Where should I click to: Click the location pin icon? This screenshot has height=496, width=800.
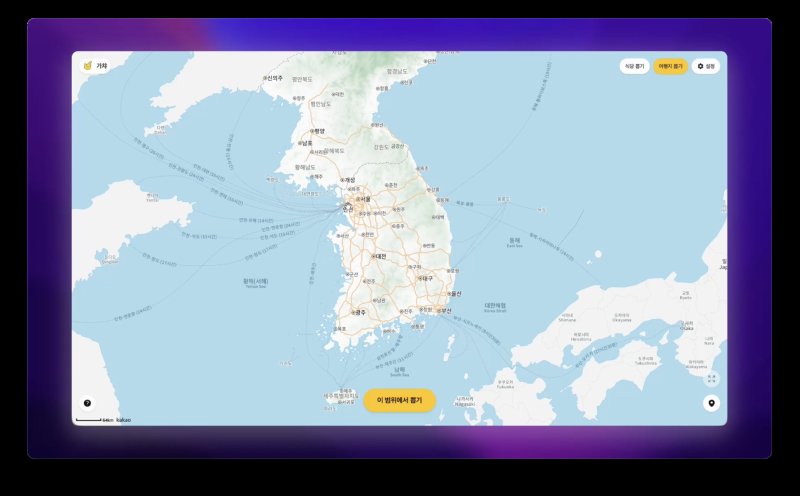point(711,403)
